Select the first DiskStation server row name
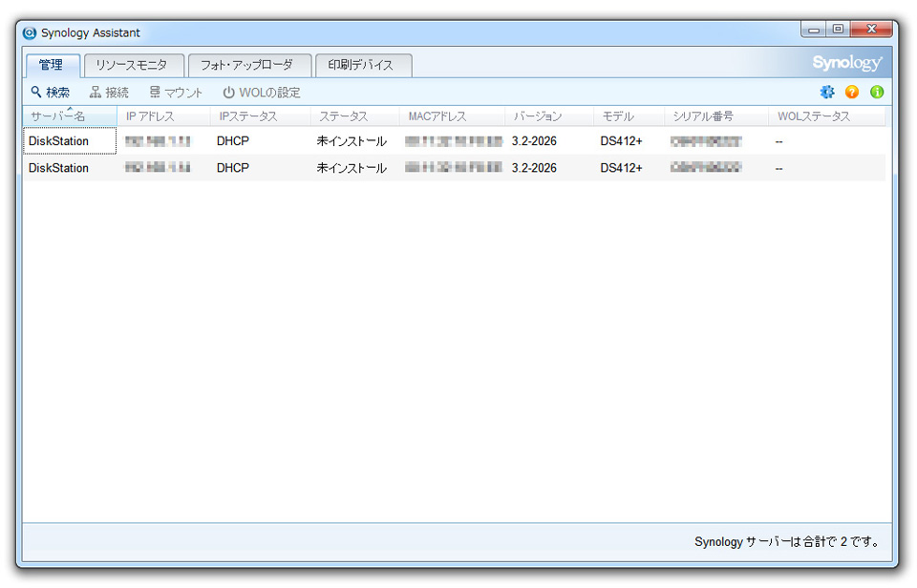 point(58,141)
